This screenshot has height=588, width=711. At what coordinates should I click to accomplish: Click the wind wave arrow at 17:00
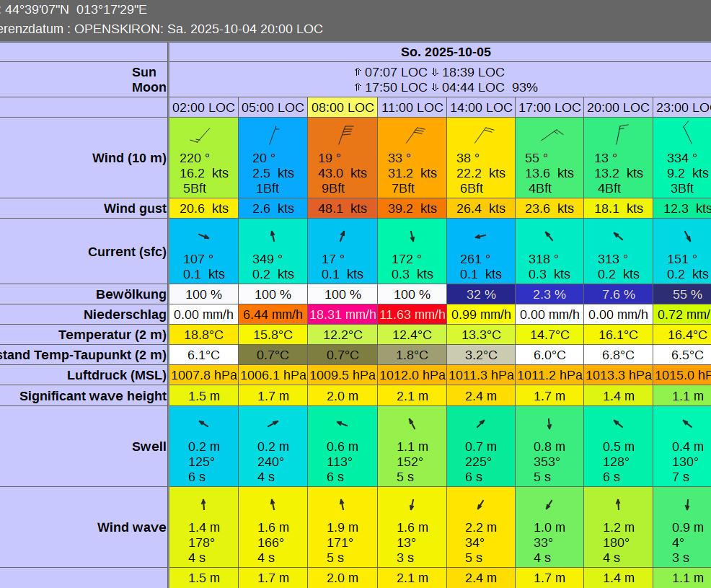click(x=549, y=504)
